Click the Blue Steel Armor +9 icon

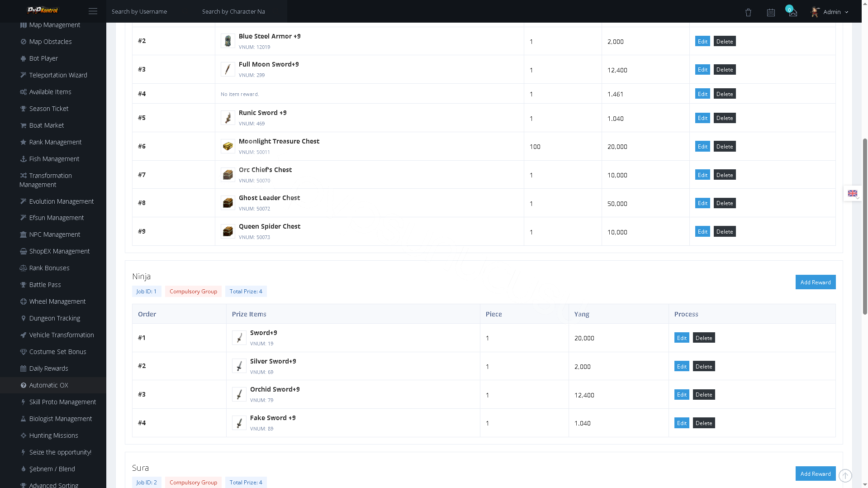[228, 41]
